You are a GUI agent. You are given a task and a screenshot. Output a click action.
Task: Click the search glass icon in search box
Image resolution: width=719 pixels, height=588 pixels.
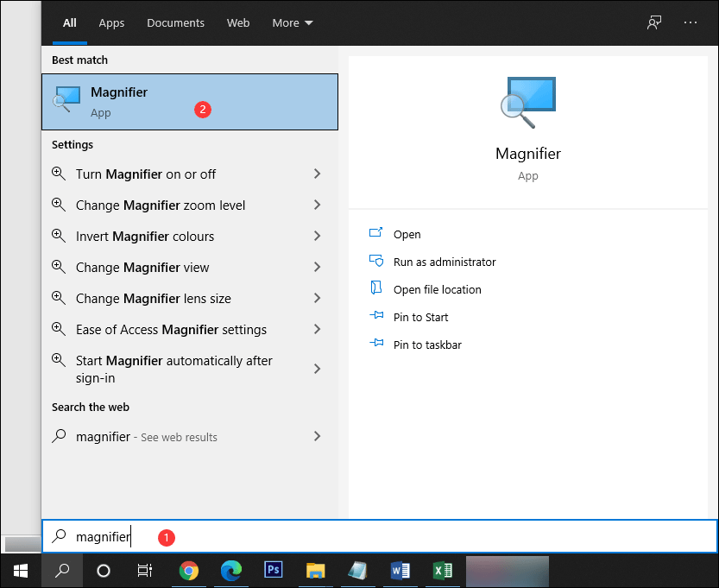tap(60, 536)
